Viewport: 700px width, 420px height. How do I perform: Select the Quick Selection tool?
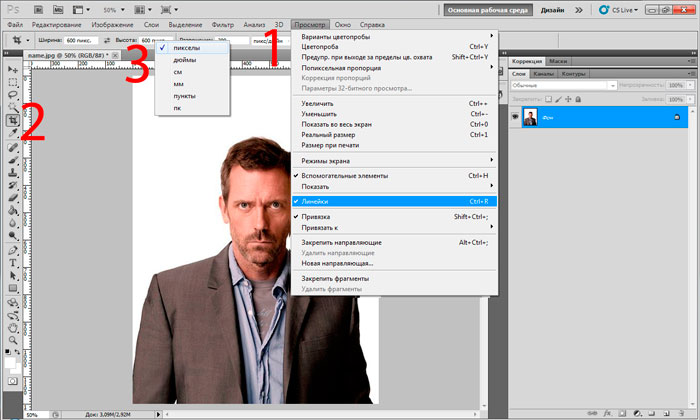point(12,107)
